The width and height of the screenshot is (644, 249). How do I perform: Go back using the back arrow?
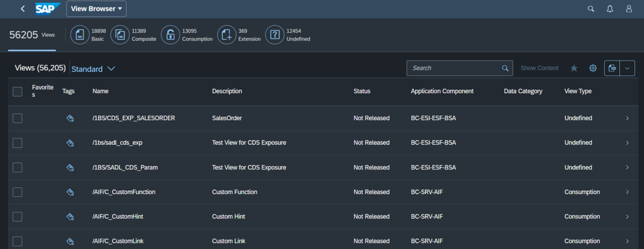pos(23,9)
